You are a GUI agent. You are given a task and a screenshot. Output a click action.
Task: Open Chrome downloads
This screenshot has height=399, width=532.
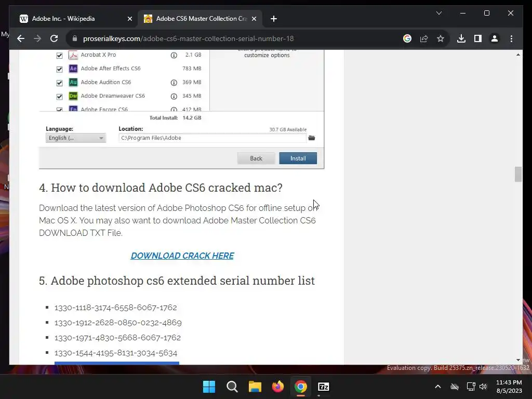tap(461, 38)
